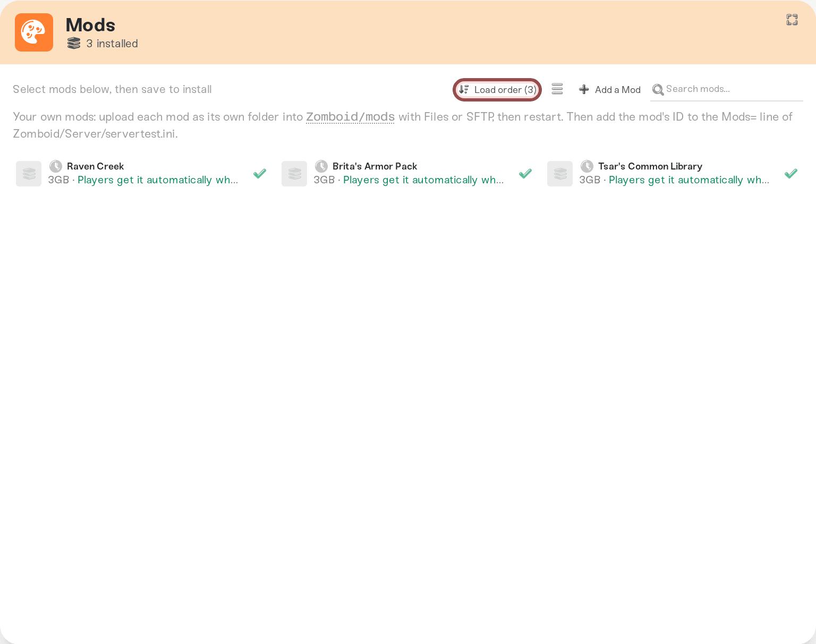Screen dimensions: 816x644
Task: Click the plus icon next to Add a Mod
Action: pyautogui.click(x=584, y=89)
